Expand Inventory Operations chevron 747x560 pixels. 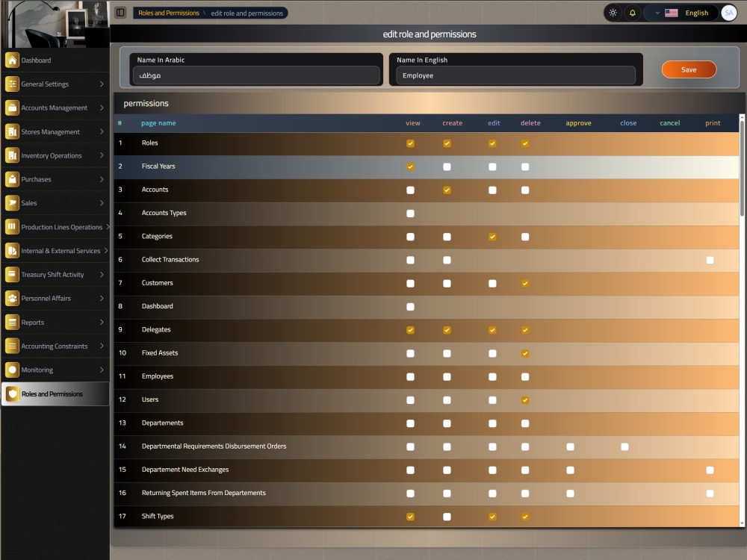(x=102, y=155)
